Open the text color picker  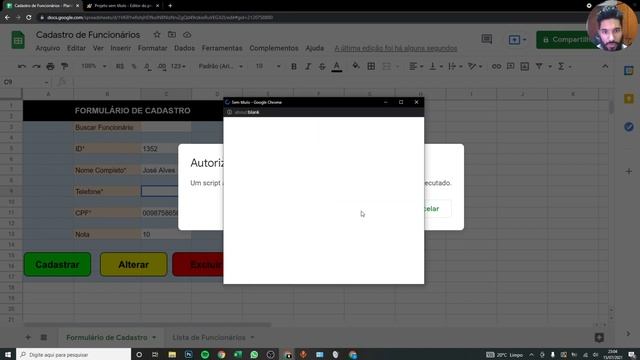coord(337,67)
